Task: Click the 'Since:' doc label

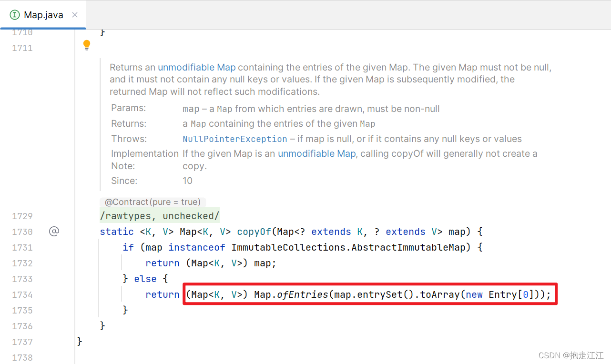Action: [x=124, y=181]
